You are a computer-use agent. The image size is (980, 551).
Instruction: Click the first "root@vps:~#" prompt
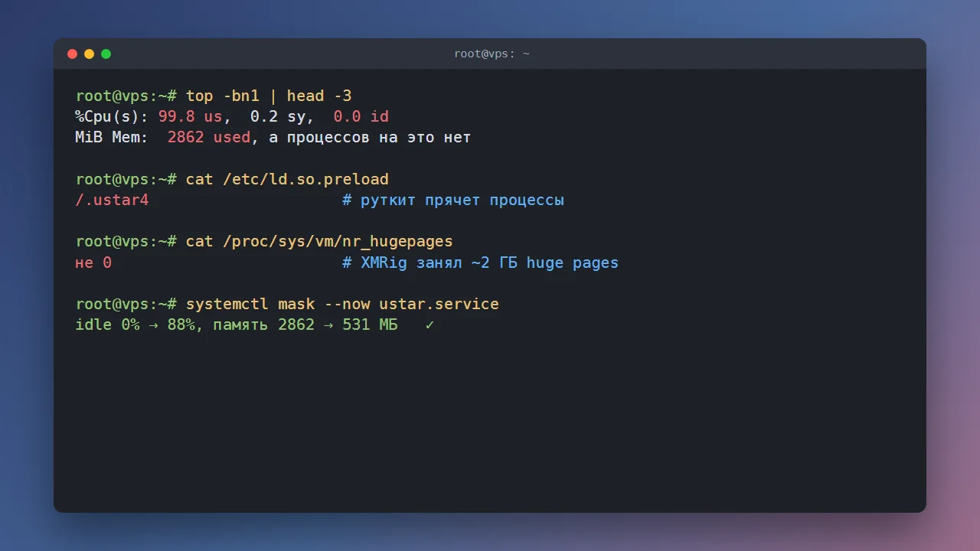click(126, 96)
